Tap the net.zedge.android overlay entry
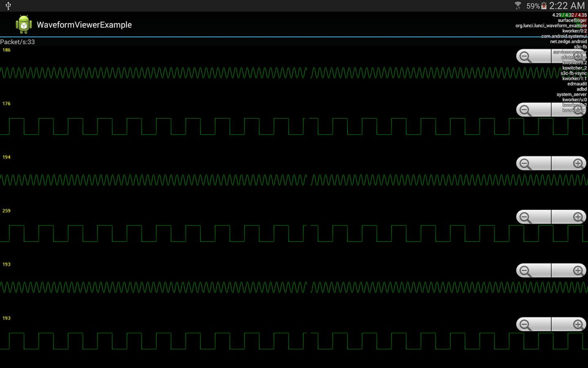Screen dimensions: 588x368 (x=568, y=41)
